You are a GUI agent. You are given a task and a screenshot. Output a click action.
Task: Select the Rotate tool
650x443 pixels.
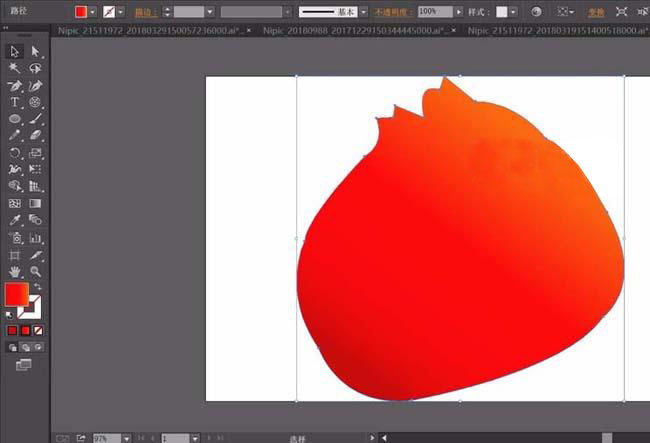[x=15, y=153]
